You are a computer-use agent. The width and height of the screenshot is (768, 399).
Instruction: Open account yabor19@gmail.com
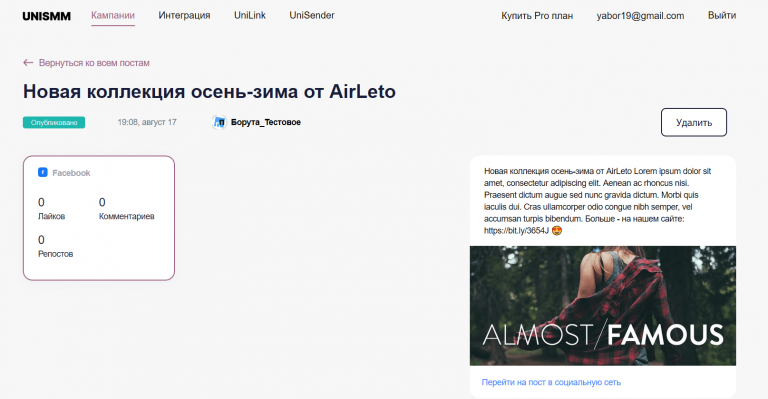click(x=640, y=16)
